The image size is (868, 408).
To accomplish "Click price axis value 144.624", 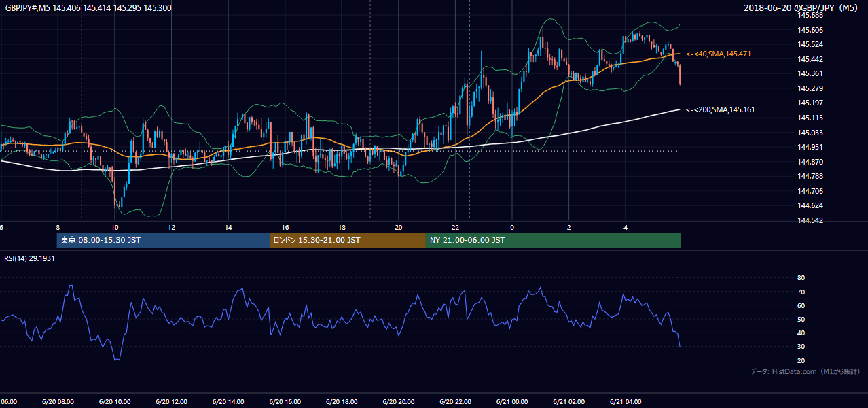I will coord(810,206).
